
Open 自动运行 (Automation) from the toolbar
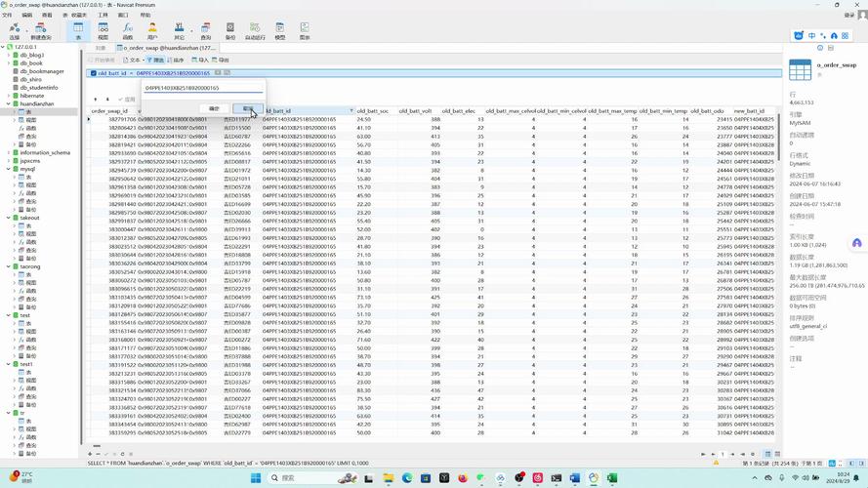pos(255,31)
